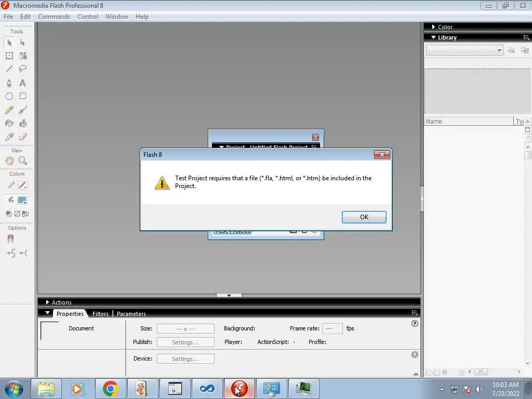The width and height of the screenshot is (532, 399).
Task: Select the Text tool
Action: coord(23,83)
